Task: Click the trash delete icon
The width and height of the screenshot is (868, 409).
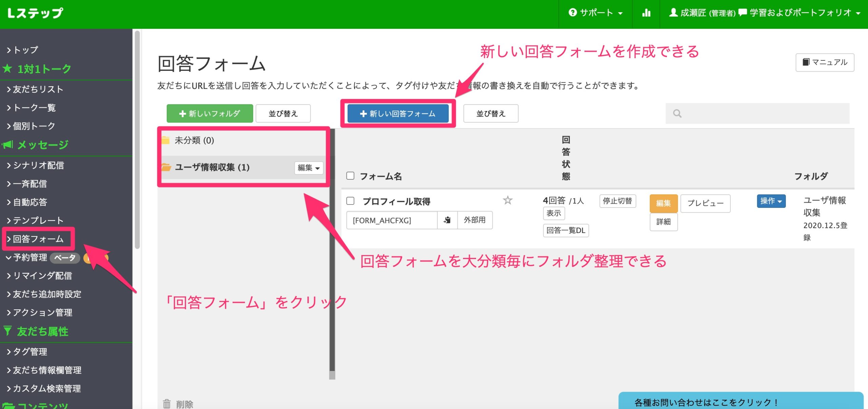Action: 166,404
